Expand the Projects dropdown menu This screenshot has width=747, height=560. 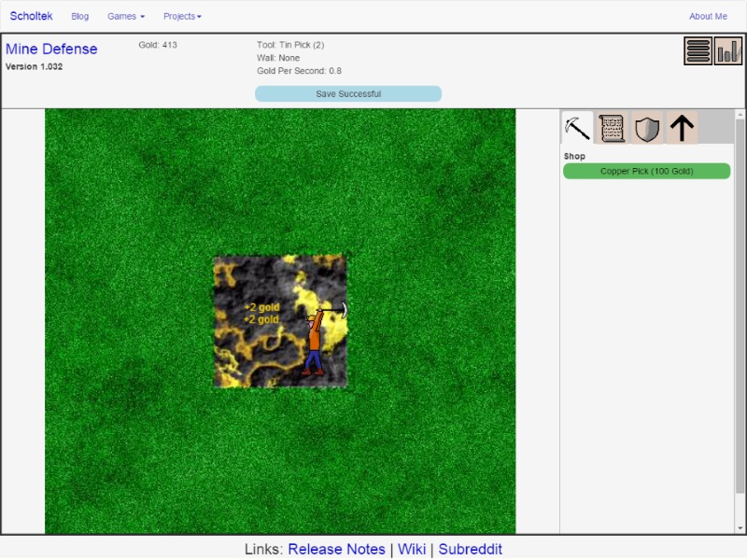point(182,17)
